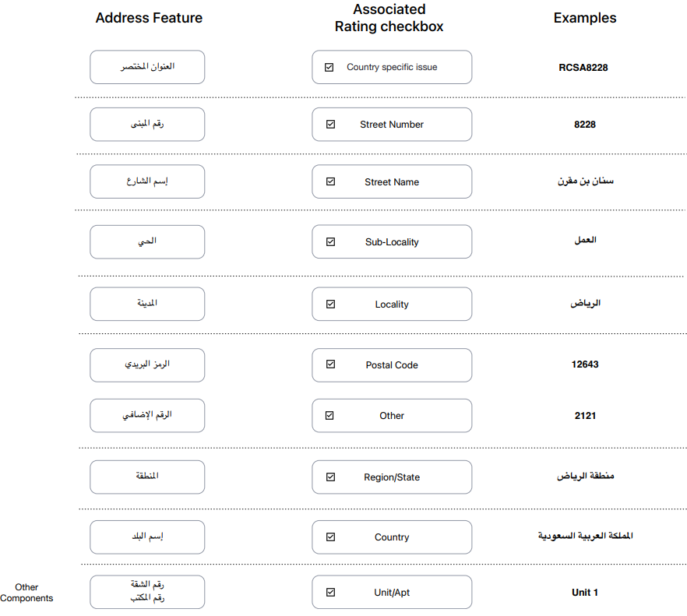Viewport: 687px width, 616px height.
Task: Uncheck the Sub-Locality checkbox
Action: point(331,242)
